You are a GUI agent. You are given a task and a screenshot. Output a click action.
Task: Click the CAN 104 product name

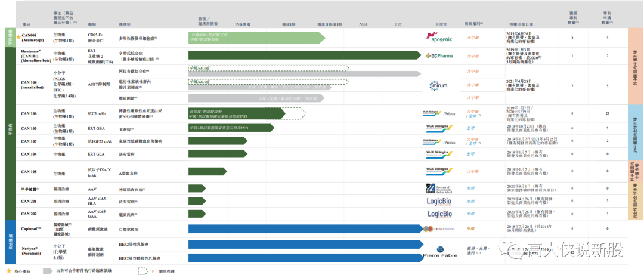click(29, 155)
